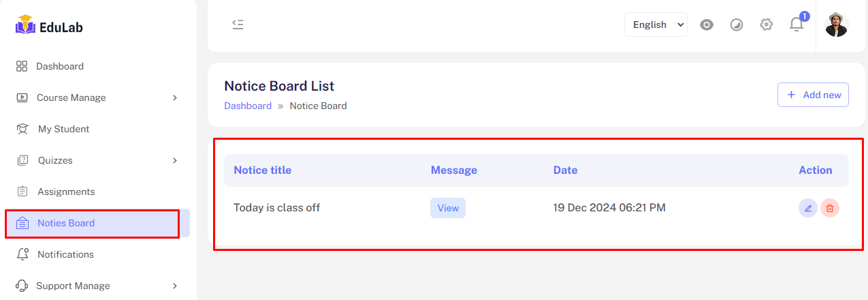The width and height of the screenshot is (868, 300).
Task: Select Notifications in the sidebar
Action: (x=65, y=254)
